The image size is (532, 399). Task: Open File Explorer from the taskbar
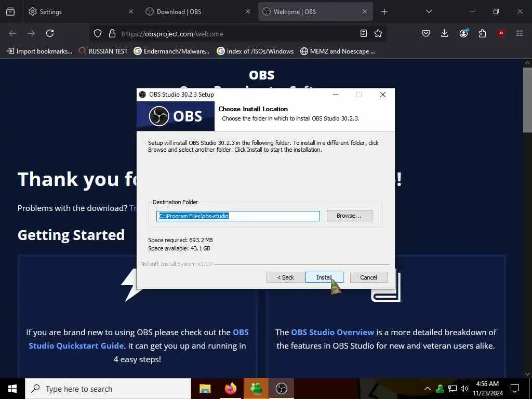(x=205, y=389)
